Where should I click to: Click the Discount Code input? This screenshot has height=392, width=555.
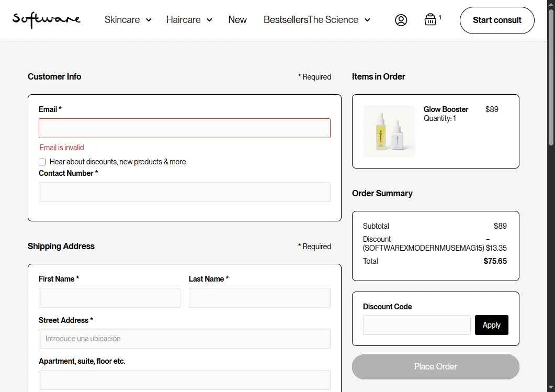416,325
